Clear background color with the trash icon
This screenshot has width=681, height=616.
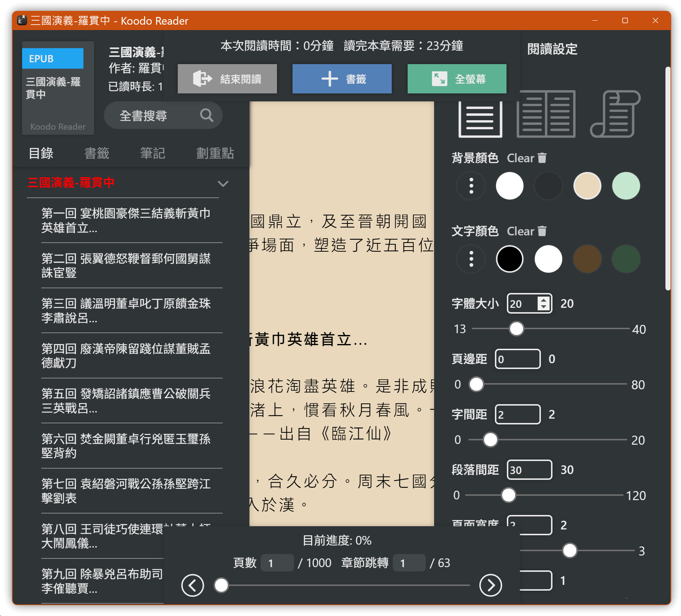[542, 158]
